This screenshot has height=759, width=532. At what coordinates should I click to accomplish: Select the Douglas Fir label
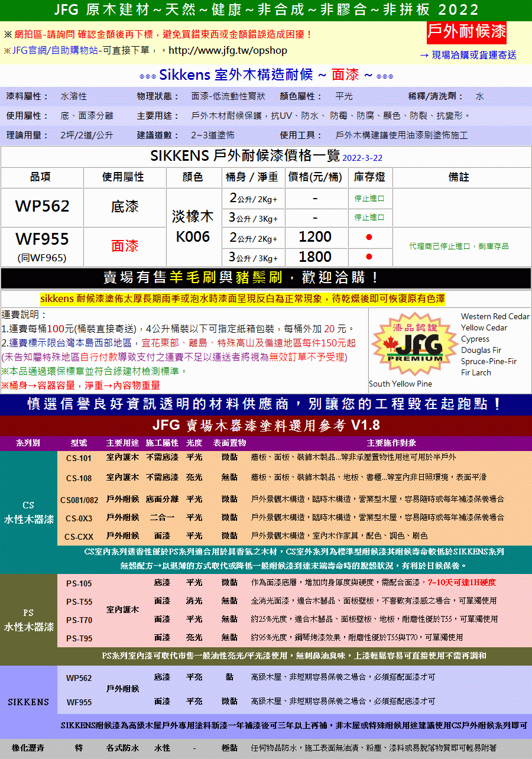(x=481, y=350)
